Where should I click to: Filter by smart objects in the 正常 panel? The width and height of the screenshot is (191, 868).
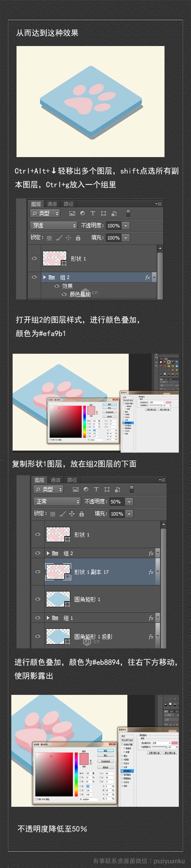click(x=117, y=490)
